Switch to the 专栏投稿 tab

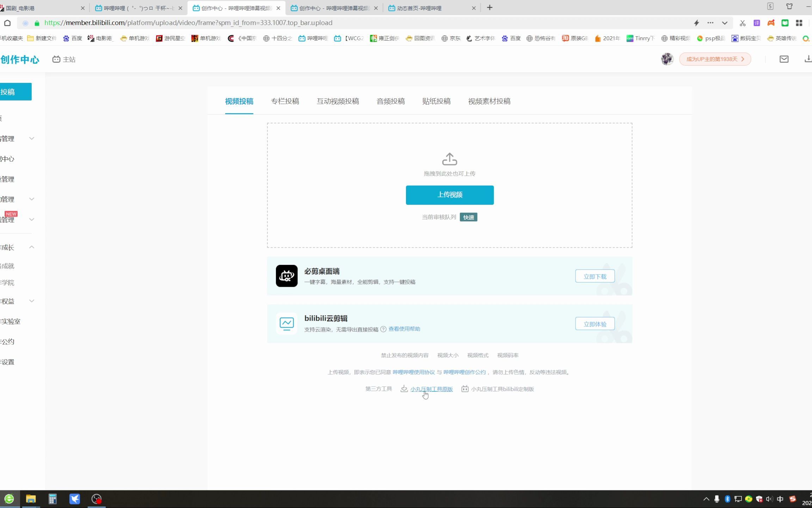285,101
